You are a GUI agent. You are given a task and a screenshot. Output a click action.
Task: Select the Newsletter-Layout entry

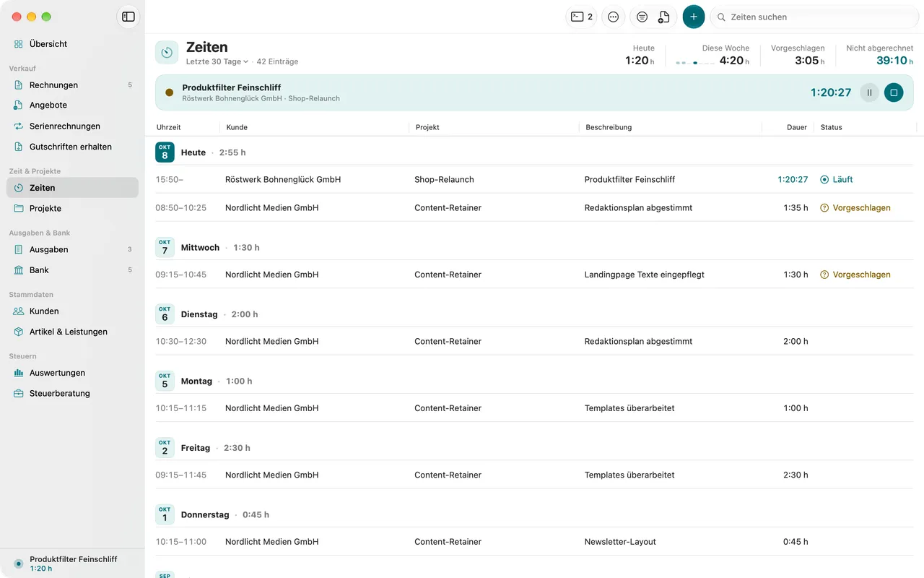coord(534,541)
